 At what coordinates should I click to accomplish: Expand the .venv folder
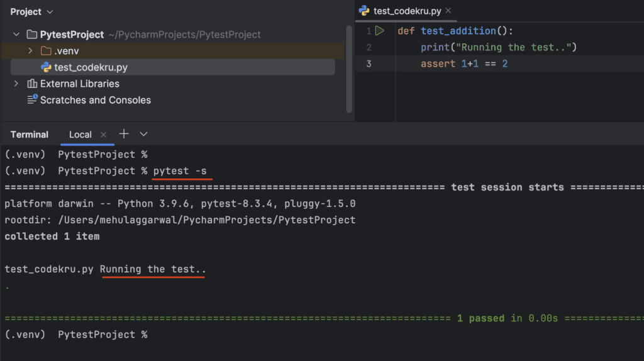click(x=30, y=51)
